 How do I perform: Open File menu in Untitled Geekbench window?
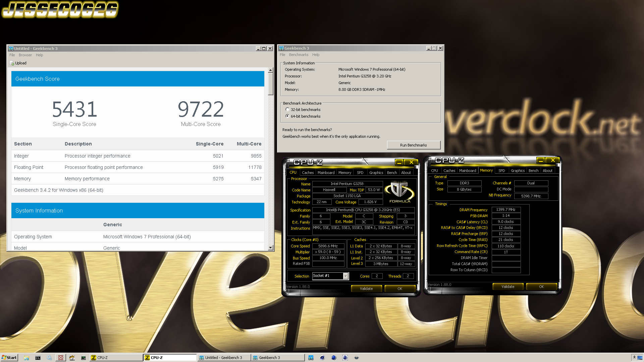[x=12, y=55]
